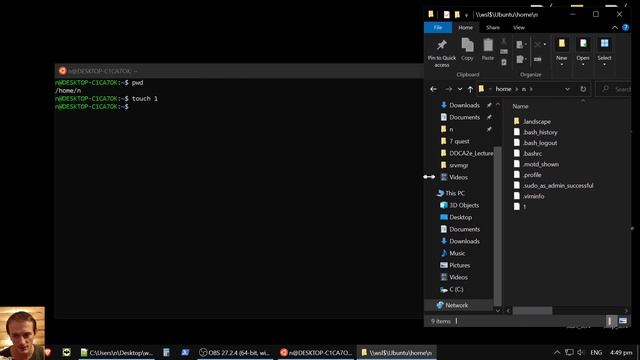640x360 pixels.
Task: Select the .sudo_as_admin_successful file
Action: point(558,185)
